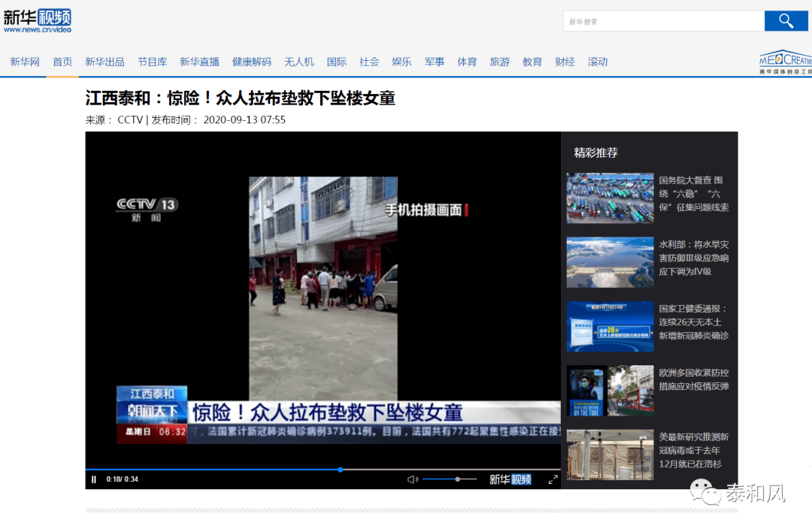Viewport: 812px width, 529px height.
Task: Open the 旅游 section
Action: coord(500,62)
